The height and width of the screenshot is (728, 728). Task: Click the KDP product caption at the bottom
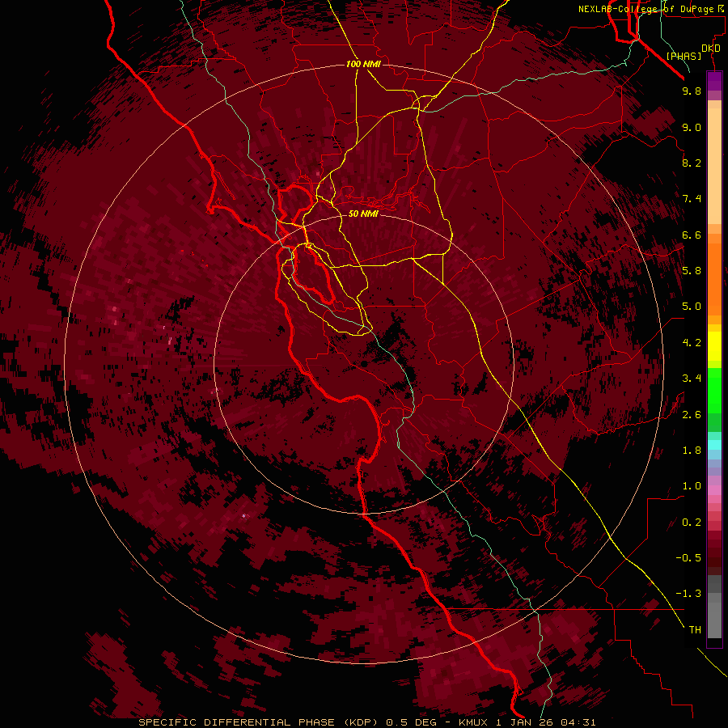366,722
